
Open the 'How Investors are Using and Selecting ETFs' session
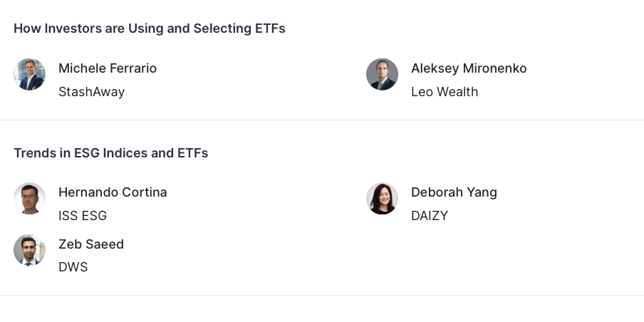149,28
